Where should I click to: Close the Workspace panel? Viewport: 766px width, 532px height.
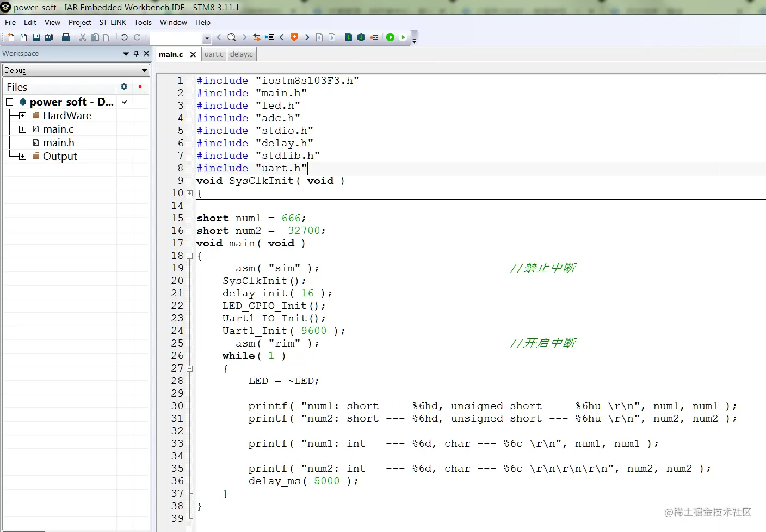(x=146, y=54)
